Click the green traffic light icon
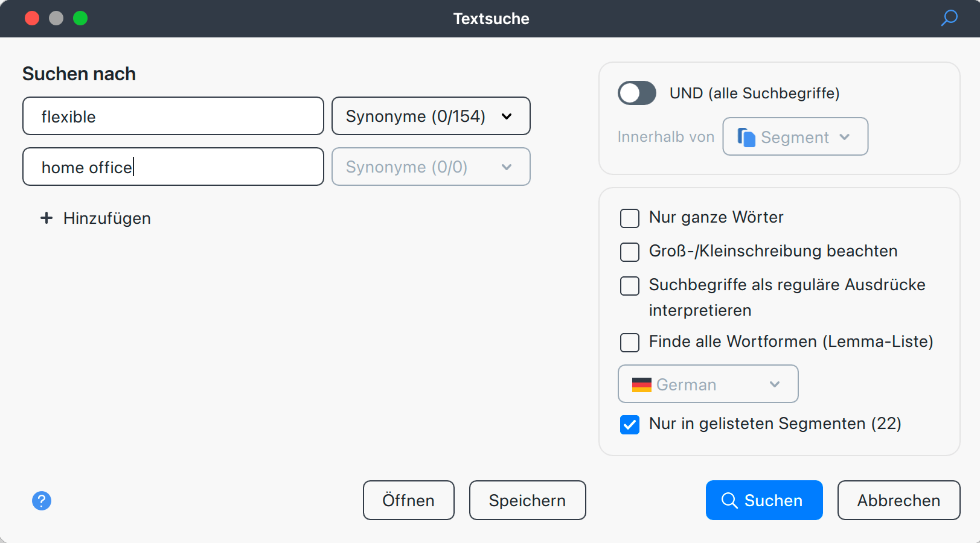This screenshot has height=543, width=980. tap(80, 18)
